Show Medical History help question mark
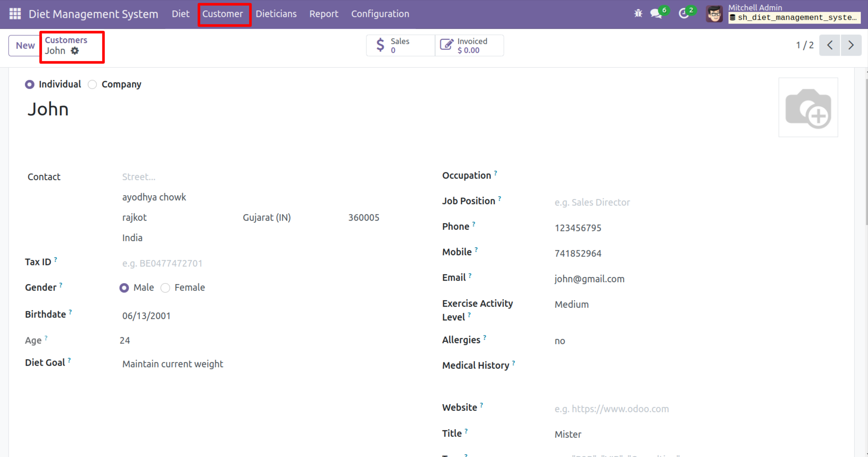 514,363
